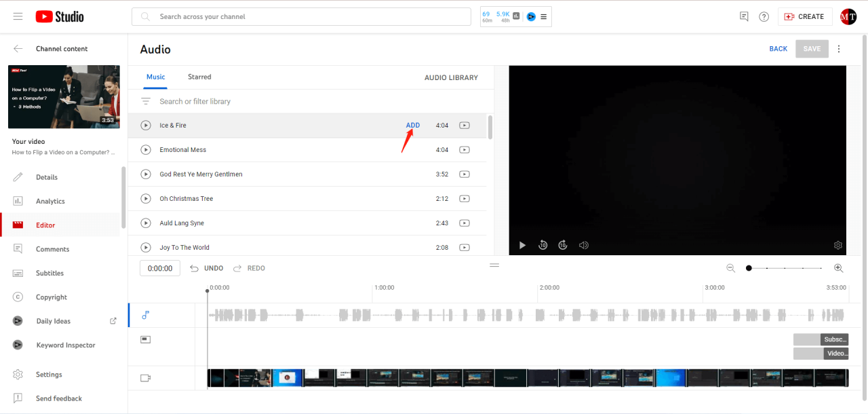This screenshot has height=414, width=868.
Task: Select the audio track's music note icon
Action: click(x=144, y=315)
